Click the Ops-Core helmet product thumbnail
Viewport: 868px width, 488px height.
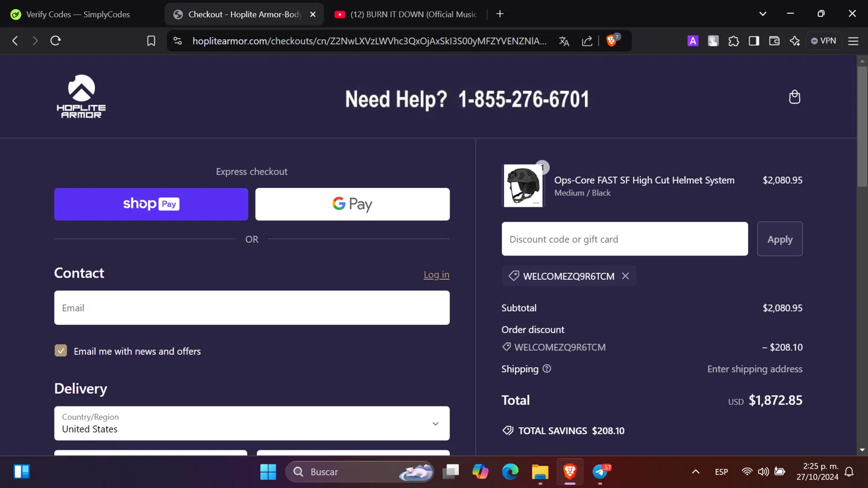pyautogui.click(x=523, y=186)
